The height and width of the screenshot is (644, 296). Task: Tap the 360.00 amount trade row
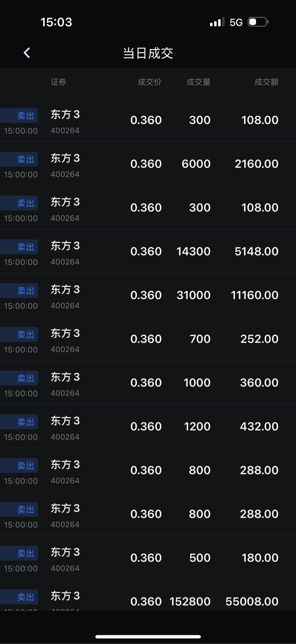148,383
